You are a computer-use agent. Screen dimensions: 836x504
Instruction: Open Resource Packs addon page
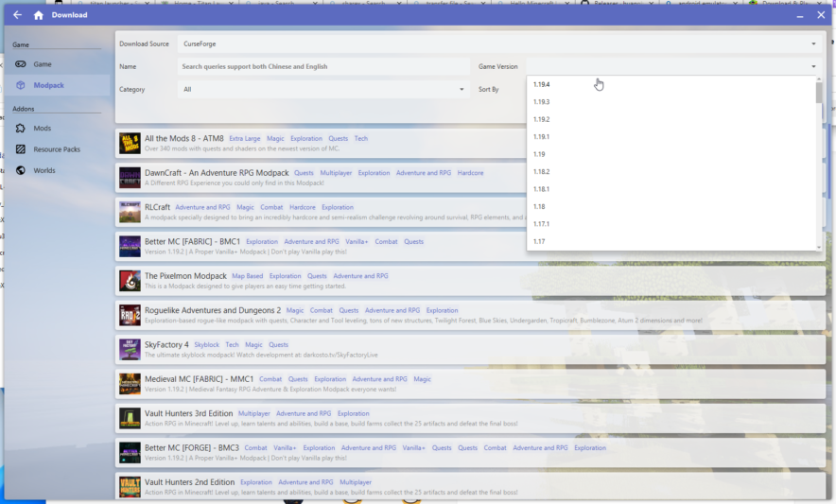[x=57, y=149]
